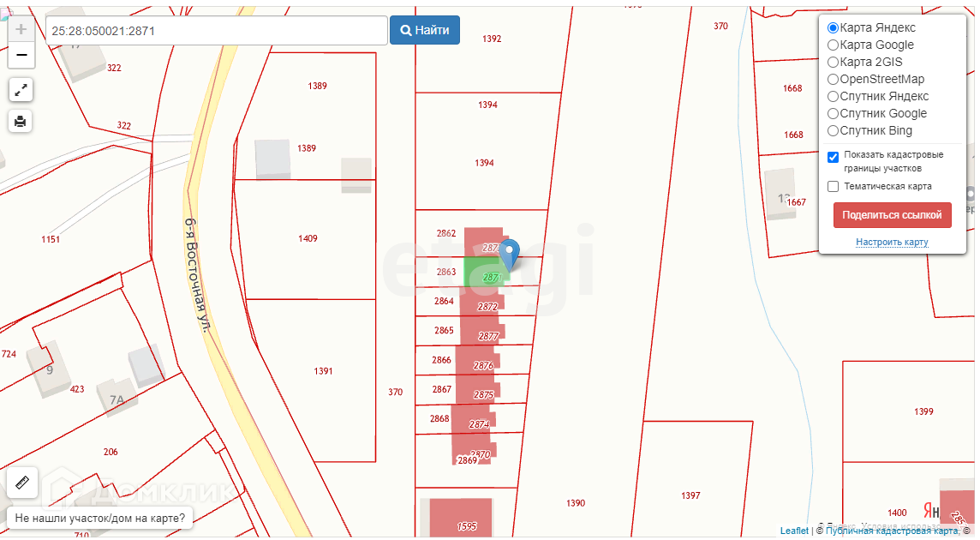980x540 pixels.
Task: Zoom out with the minus button
Action: click(x=21, y=55)
